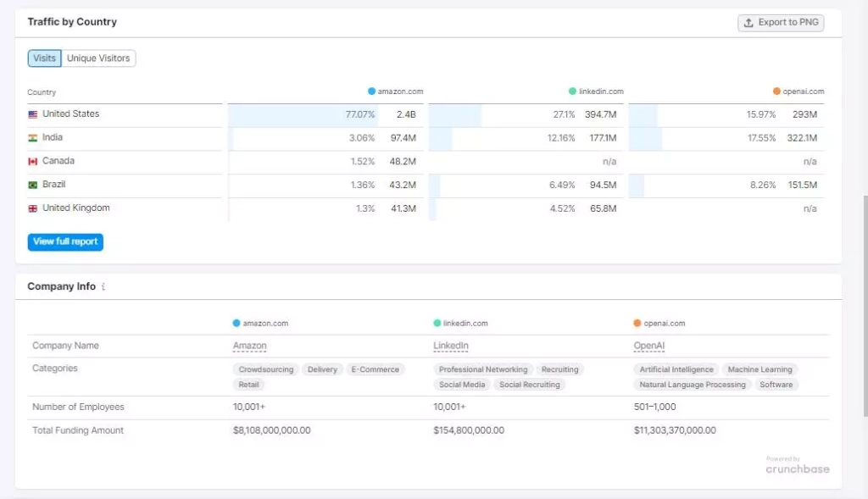Click the 501–1,000 employees value
The image size is (868, 499).
pos(655,407)
